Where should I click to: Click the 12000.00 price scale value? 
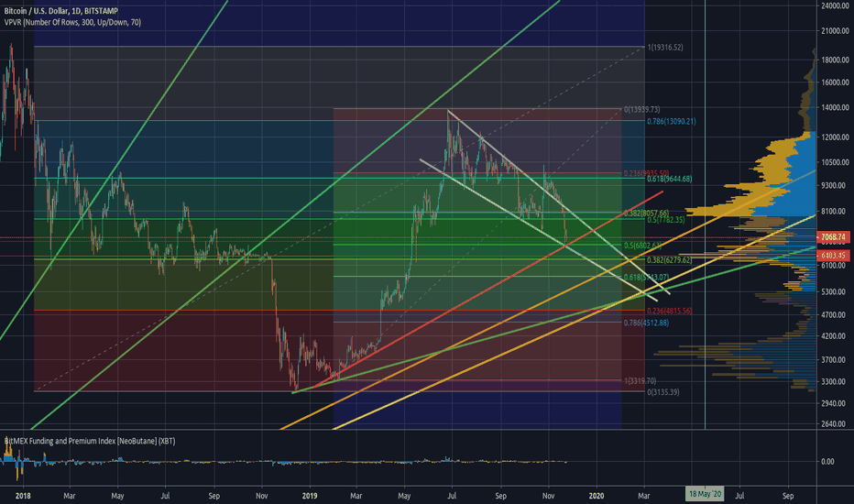[x=835, y=137]
